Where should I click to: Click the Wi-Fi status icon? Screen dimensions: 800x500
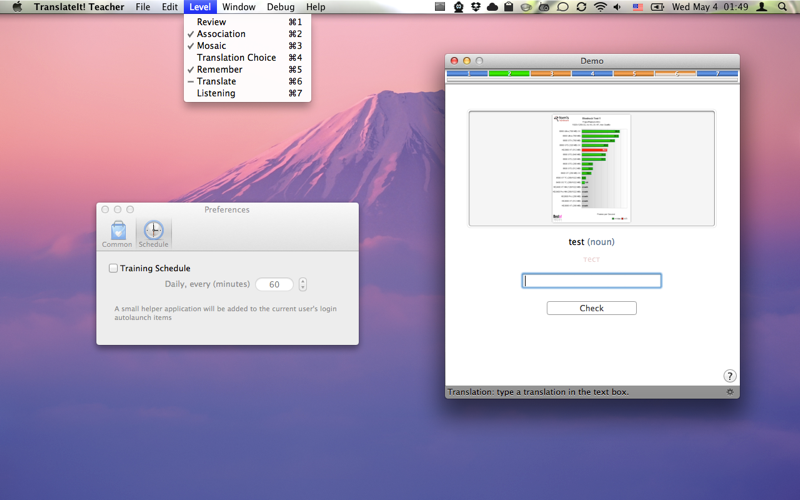point(601,7)
